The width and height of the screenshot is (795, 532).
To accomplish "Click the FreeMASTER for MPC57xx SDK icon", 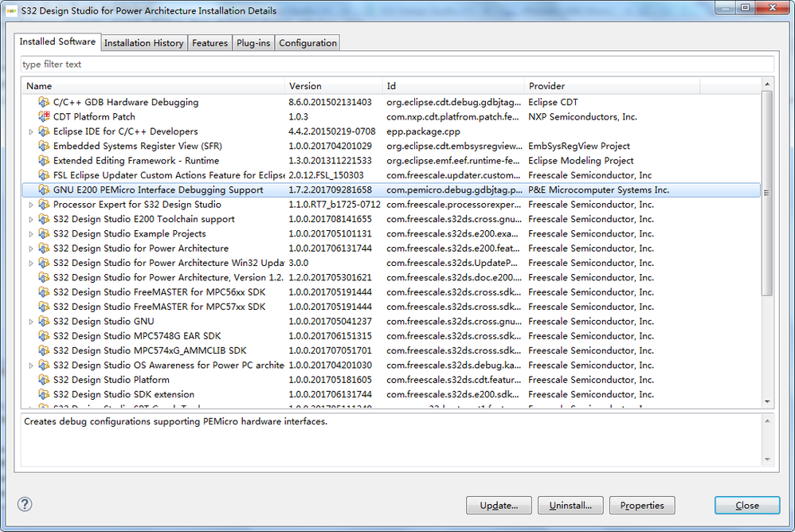I will pos(44,307).
